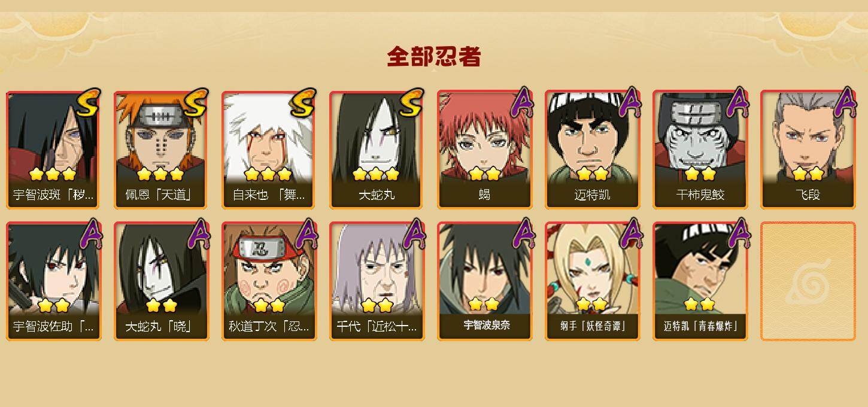The image size is (868, 407).
Task: Select the 迈特凯 ninja card
Action: [592, 150]
